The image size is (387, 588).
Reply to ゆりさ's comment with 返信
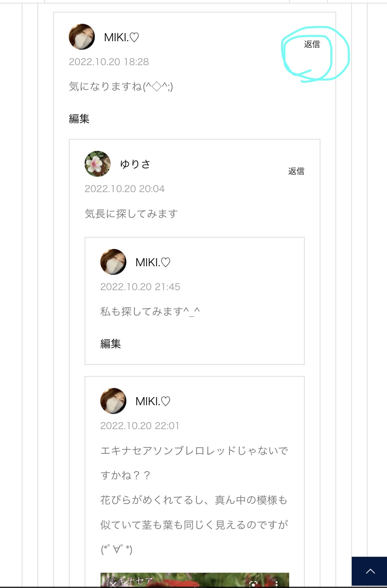pos(296,171)
